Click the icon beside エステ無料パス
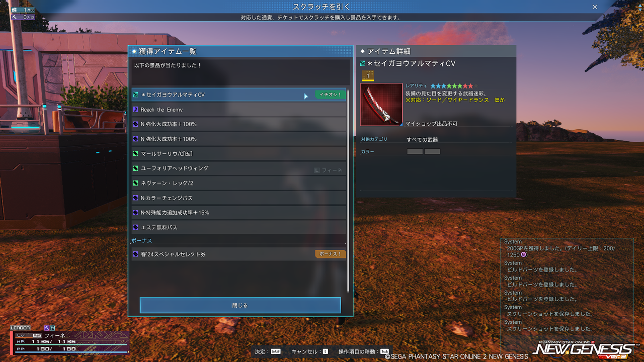This screenshot has height=362, width=644. pos(135,227)
